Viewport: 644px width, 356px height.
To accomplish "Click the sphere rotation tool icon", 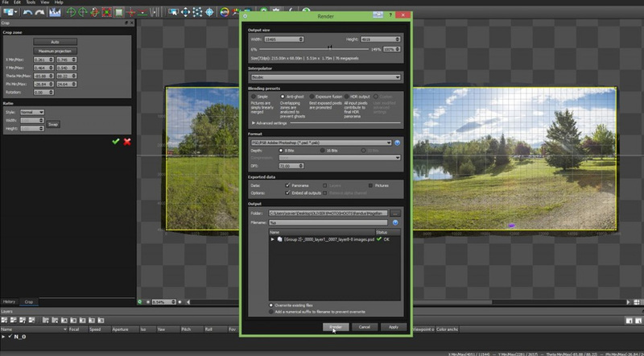I will coord(94,12).
